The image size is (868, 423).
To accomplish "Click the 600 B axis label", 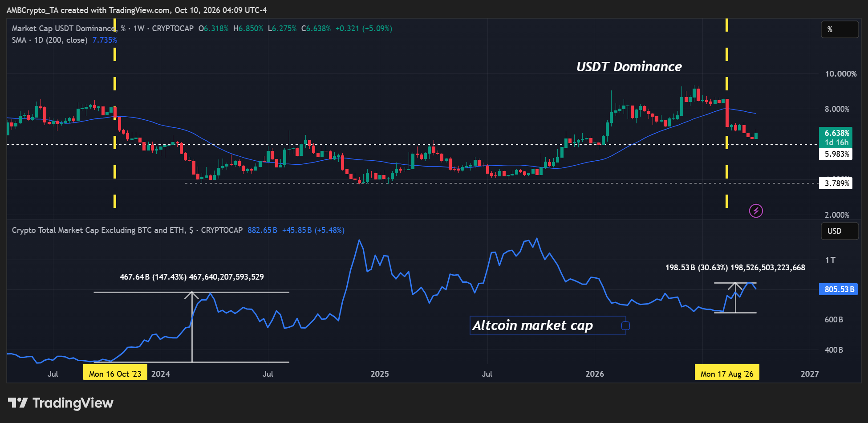I will click(834, 320).
